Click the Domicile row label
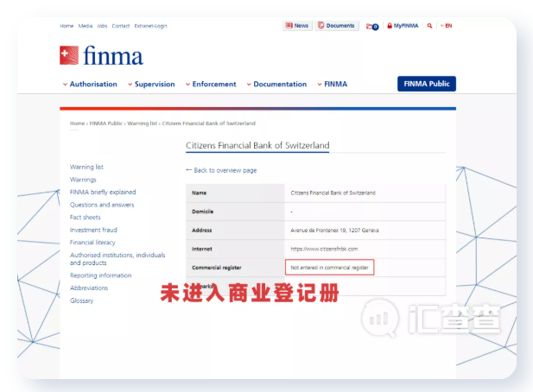Screen dimensions: 533x392 203,212
